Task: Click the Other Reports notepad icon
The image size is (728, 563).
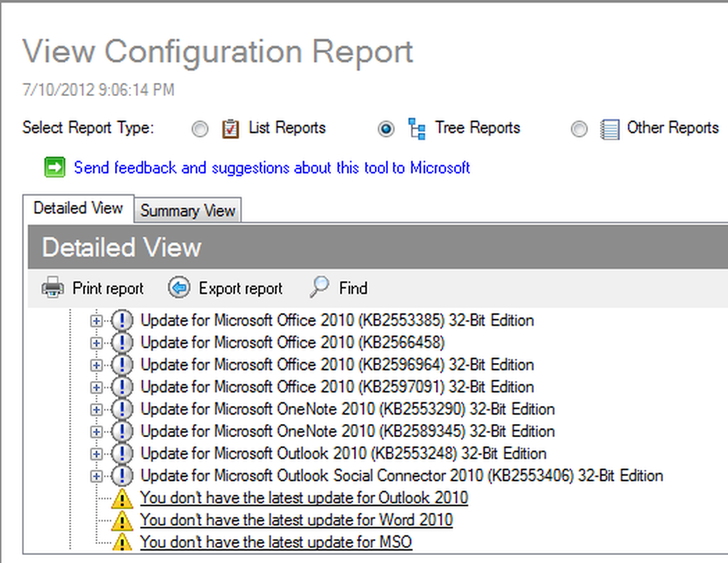Action: [x=609, y=129]
